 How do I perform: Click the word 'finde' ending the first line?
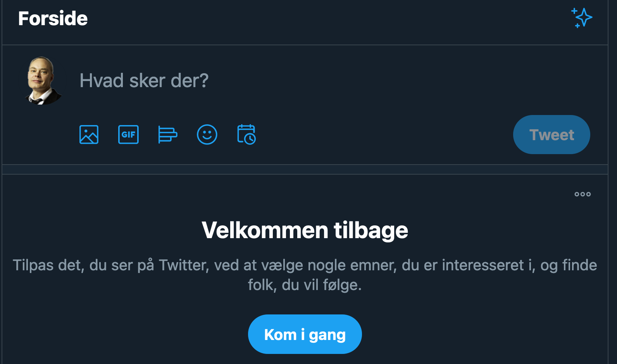pyautogui.click(x=579, y=265)
